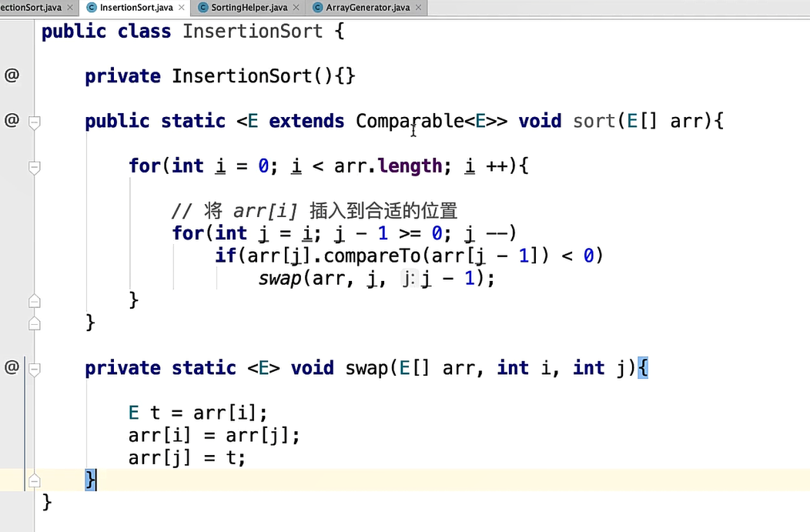Click fold end marker at outer for loop's closing brace
The width and height of the screenshot is (810, 532).
point(34,301)
